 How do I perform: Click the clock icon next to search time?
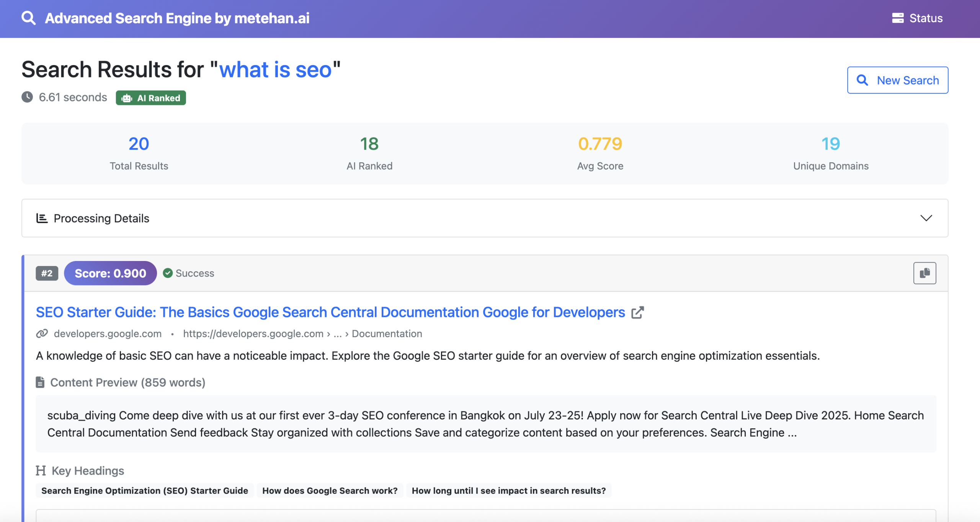click(26, 97)
